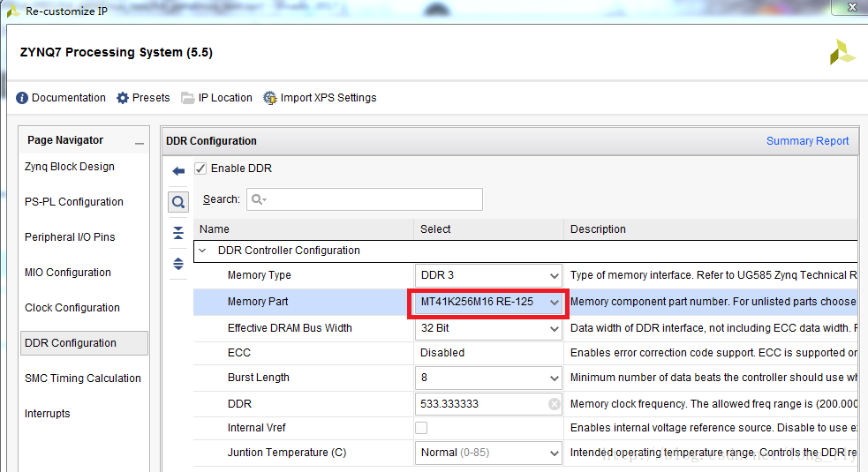868x472 pixels.
Task: Click the collapse all icon
Action: click(178, 233)
